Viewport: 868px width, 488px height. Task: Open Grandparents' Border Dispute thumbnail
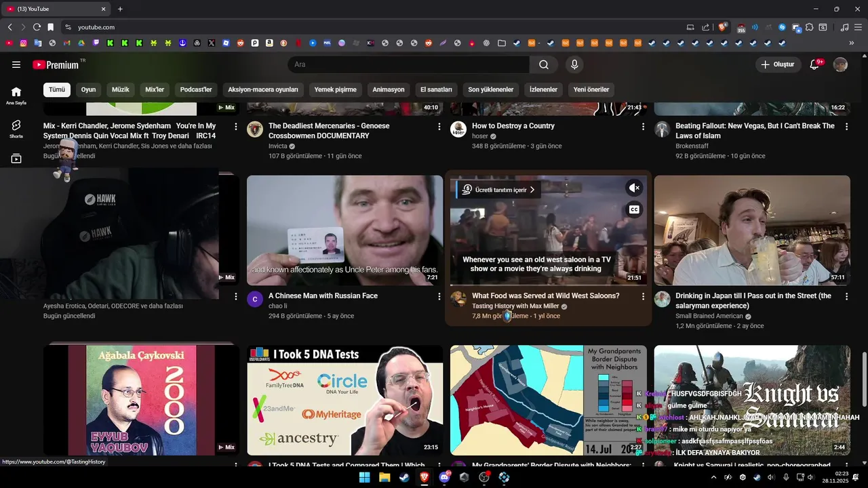(548, 400)
